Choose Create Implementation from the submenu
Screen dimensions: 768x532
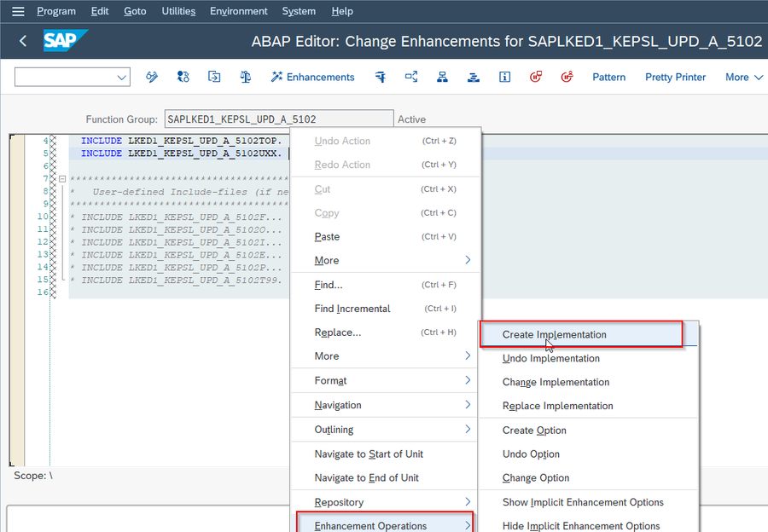pos(556,334)
